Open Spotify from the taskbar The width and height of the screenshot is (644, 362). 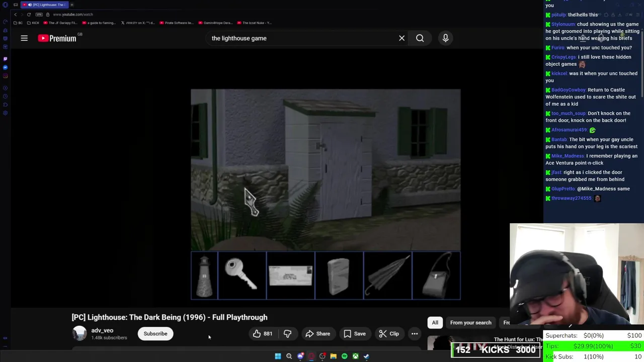tap(344, 356)
